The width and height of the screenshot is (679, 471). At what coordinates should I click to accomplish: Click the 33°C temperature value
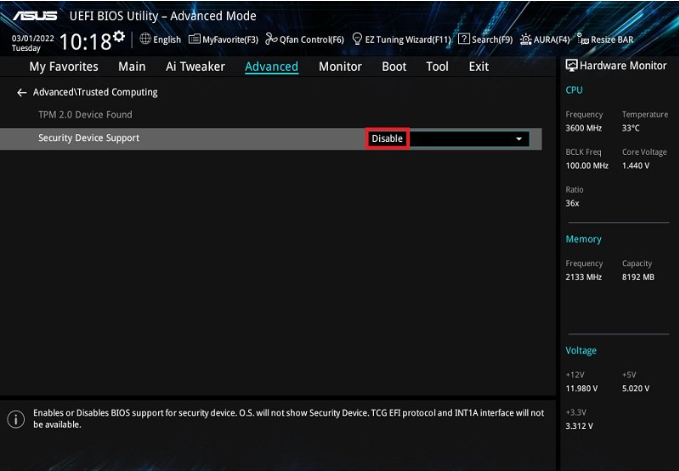click(x=630, y=128)
